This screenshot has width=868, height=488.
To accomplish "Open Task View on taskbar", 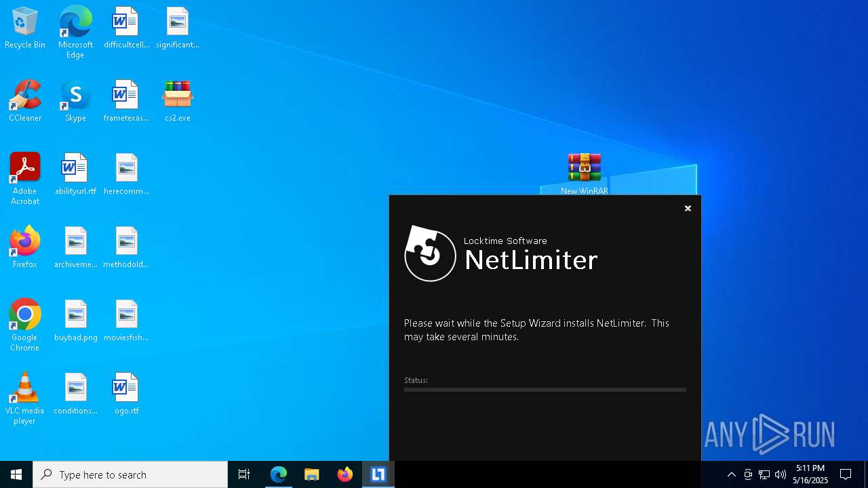I will [x=244, y=474].
